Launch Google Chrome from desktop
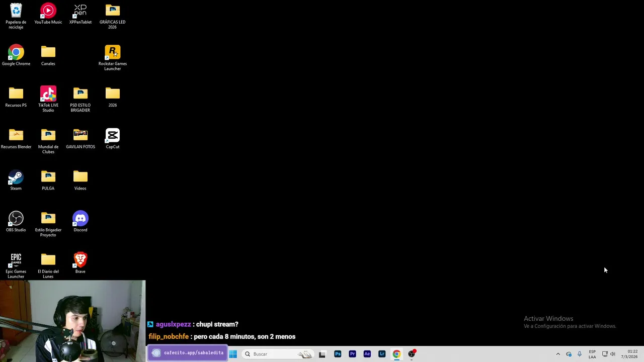Viewport: 644px width, 362px height. pyautogui.click(x=16, y=55)
